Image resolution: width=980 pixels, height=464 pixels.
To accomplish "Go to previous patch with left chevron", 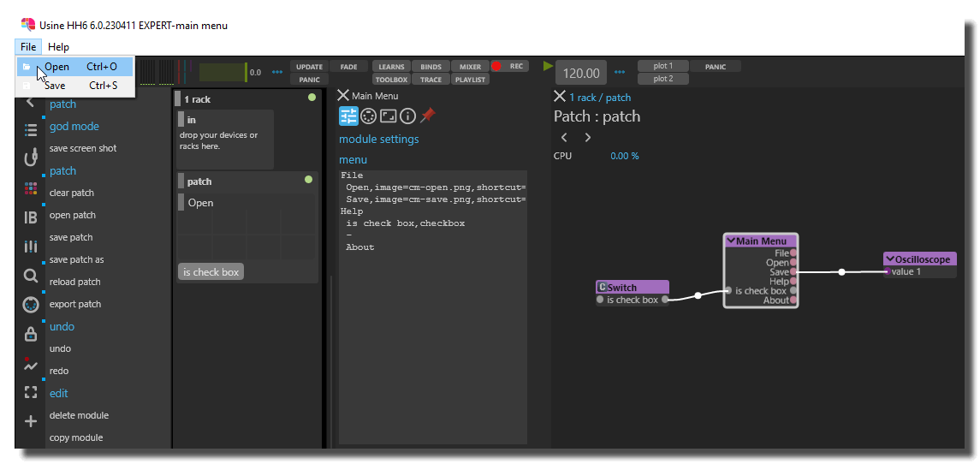I will point(564,137).
